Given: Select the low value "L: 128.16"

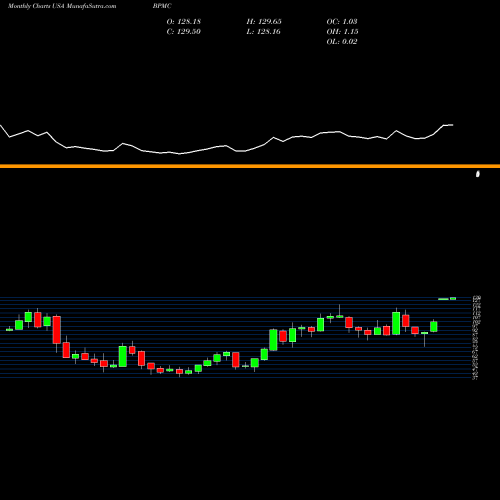Looking at the screenshot, I should (263, 32).
